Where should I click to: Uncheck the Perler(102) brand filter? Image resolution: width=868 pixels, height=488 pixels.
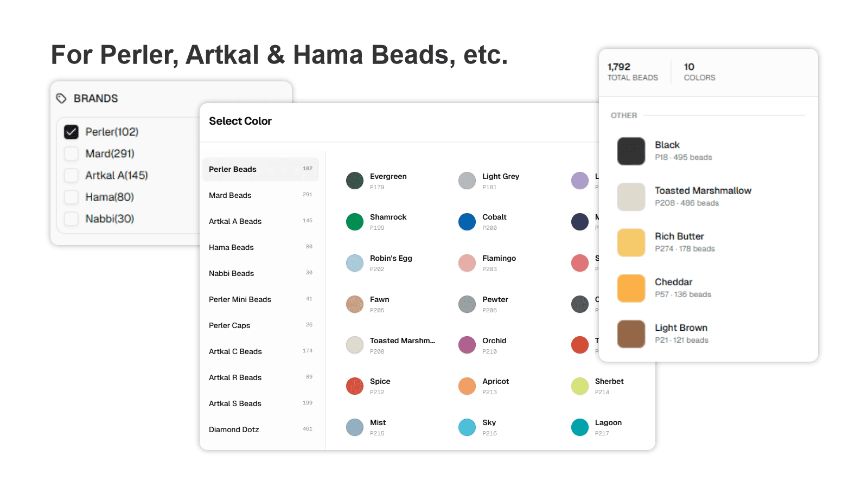[x=71, y=132]
